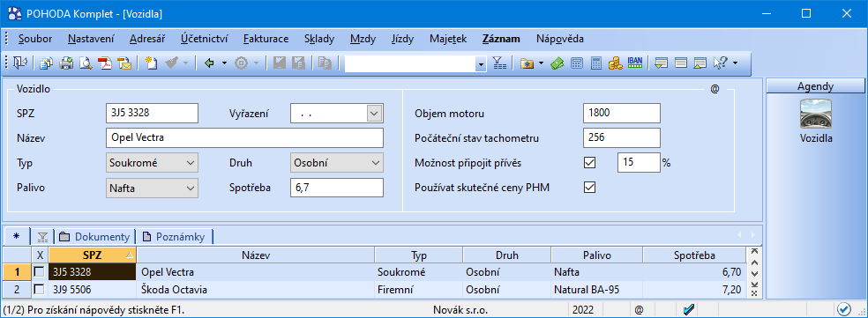Viewport: 868px width, 318px height.
Task: Open the Vyřazení date dropdown
Action: [x=374, y=114]
